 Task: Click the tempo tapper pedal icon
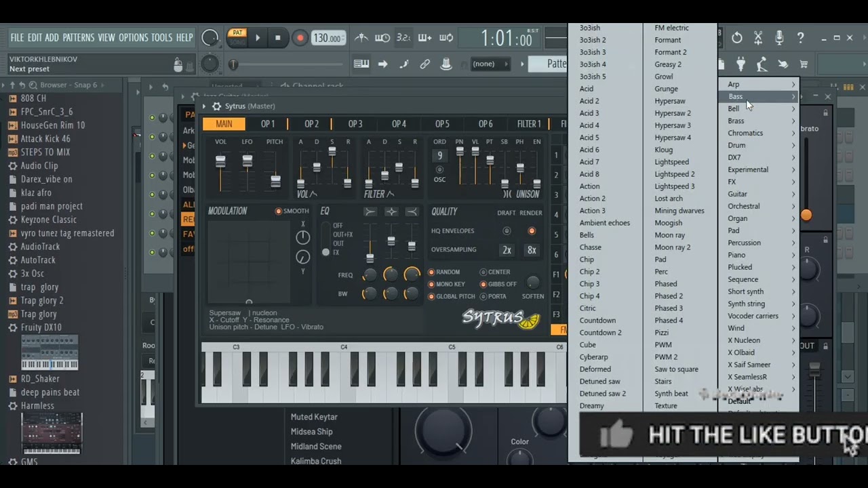tap(762, 64)
